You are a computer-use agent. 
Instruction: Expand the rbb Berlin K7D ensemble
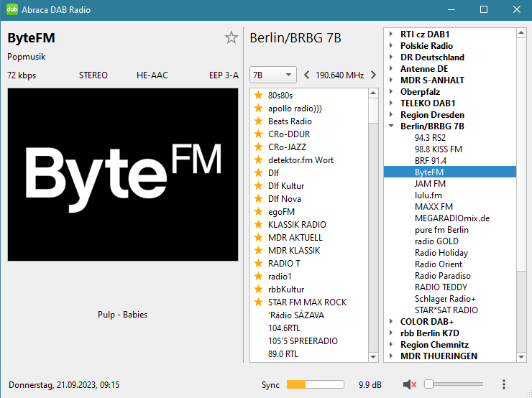(x=391, y=333)
